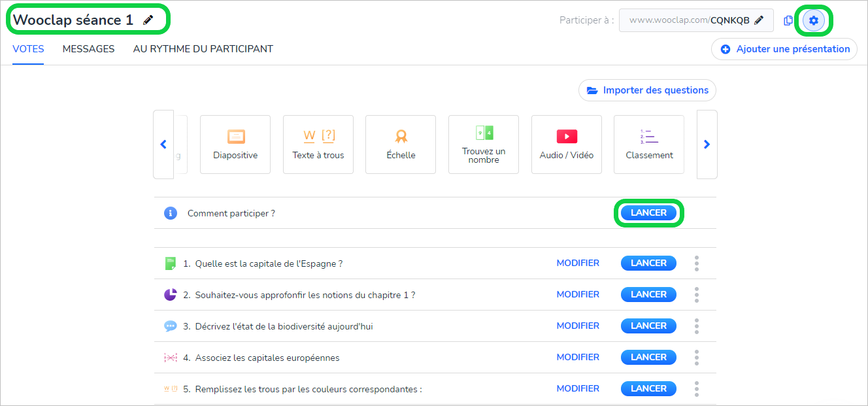The image size is (868, 406).
Task: Go to the AU RYTHME DU PARTICIPANT tab
Action: [203, 49]
